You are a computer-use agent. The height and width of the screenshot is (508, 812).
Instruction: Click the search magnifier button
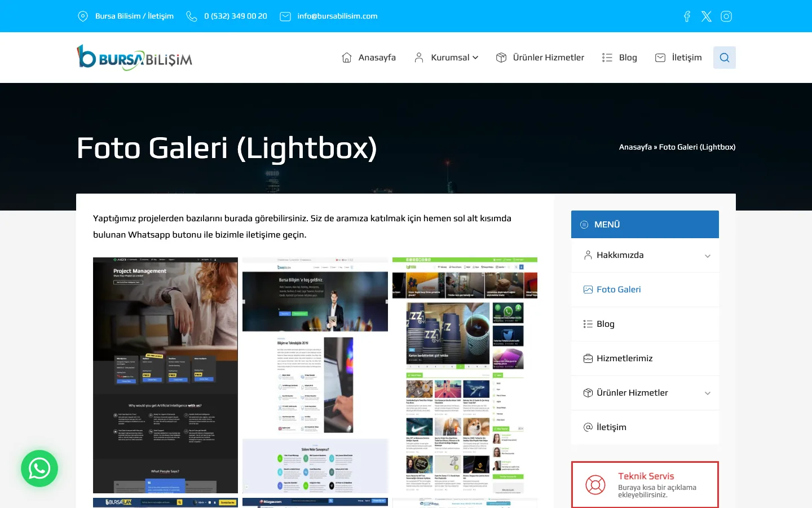(725, 58)
